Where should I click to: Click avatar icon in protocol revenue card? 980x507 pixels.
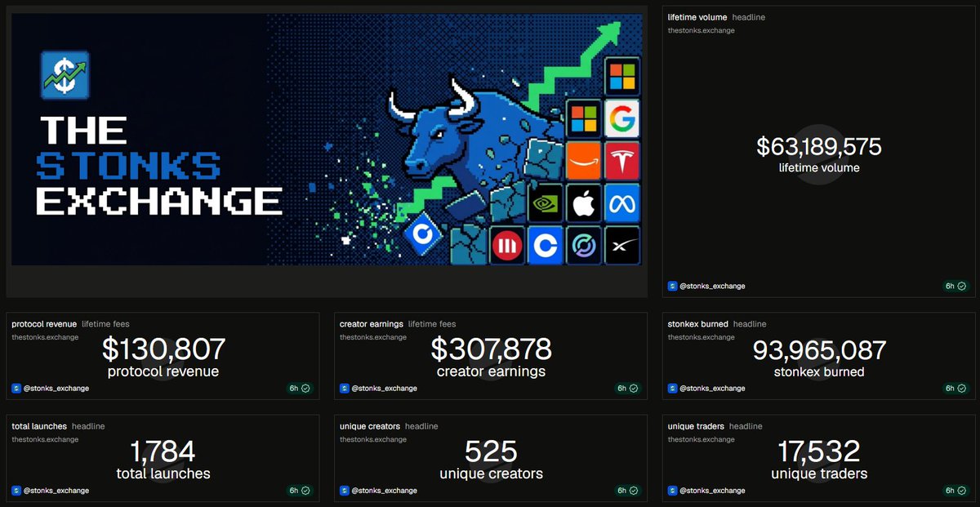pos(16,389)
